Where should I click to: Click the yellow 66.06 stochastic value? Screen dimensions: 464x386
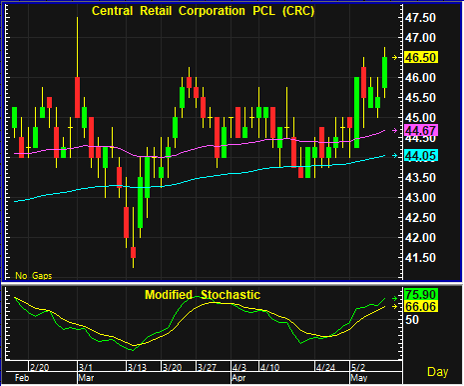421,306
